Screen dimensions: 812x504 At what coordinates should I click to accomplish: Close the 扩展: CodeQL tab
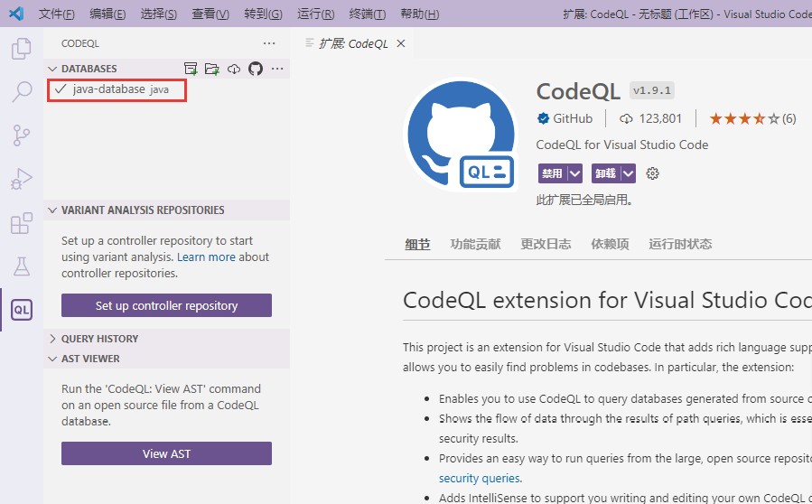(x=401, y=43)
